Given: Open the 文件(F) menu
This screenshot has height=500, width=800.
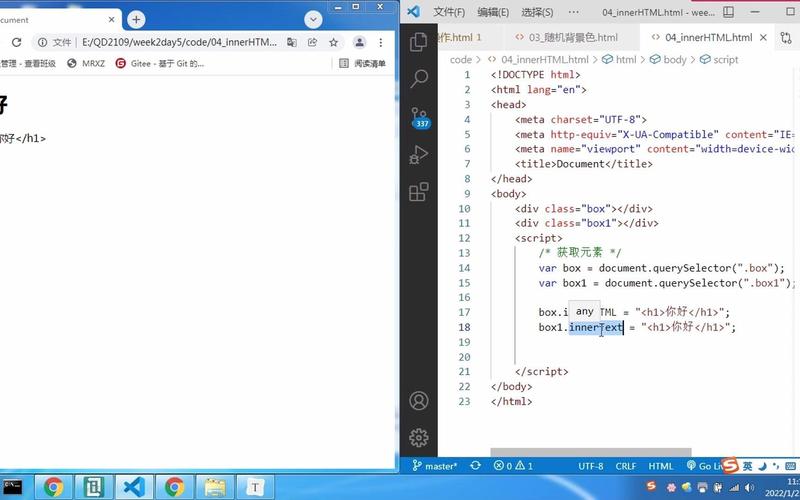Looking at the screenshot, I should (449, 12).
